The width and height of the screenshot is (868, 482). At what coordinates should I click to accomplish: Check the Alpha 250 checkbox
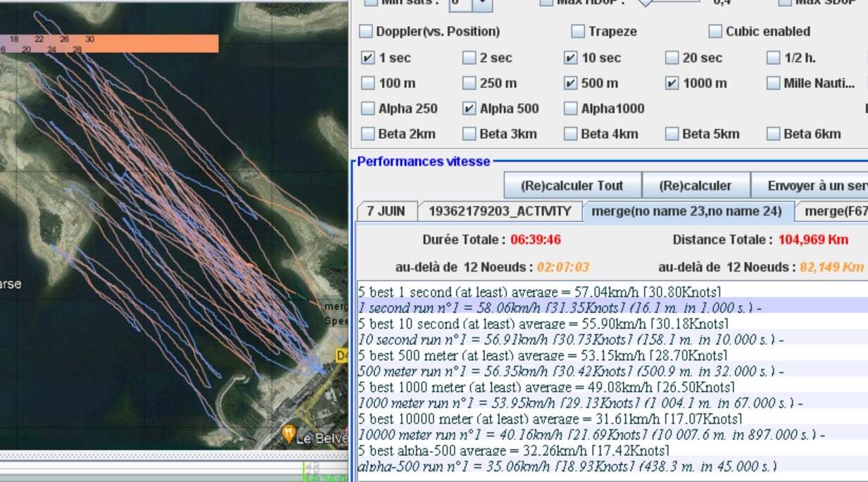pos(367,109)
